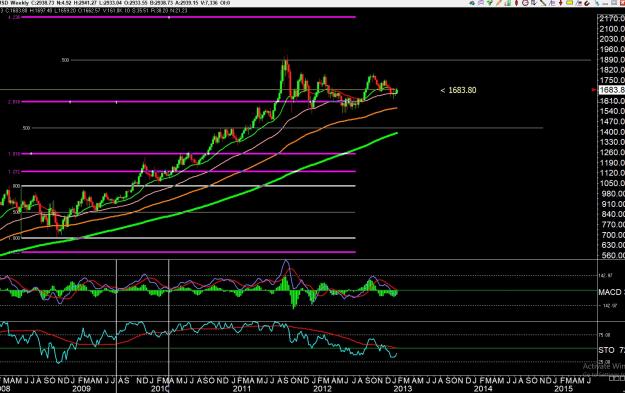Screen dimensions: 625x393
Task: Click the 560.0 price axis label
Action: coord(612,255)
